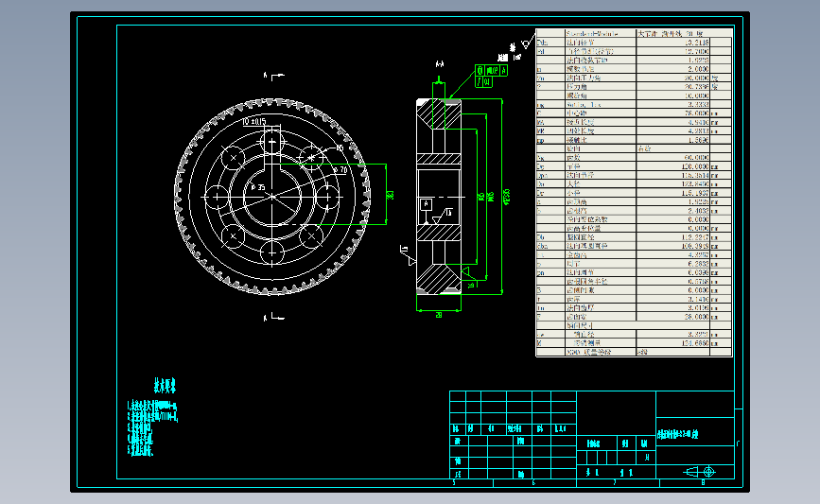Select the lower section cut marker A
820x504 pixels.
pyautogui.click(x=273, y=317)
